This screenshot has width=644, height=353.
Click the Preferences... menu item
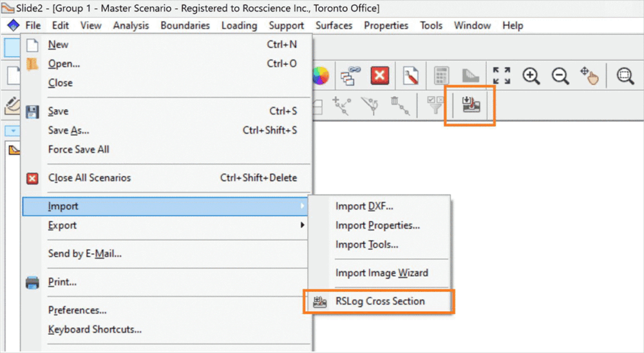[77, 310]
